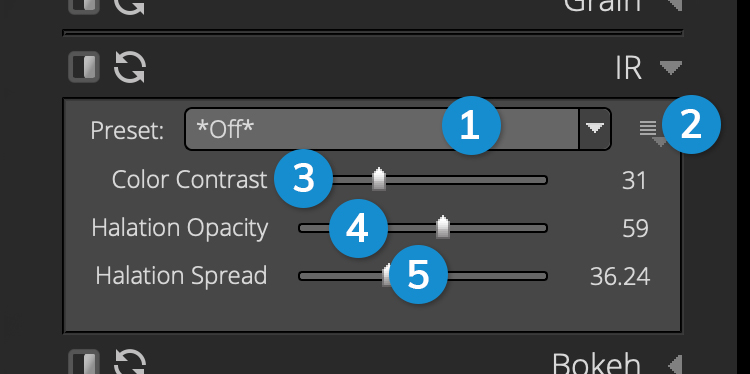Screen dimensions: 750x374
Task: Expand the Bokeh panel triangle
Action: point(674,364)
